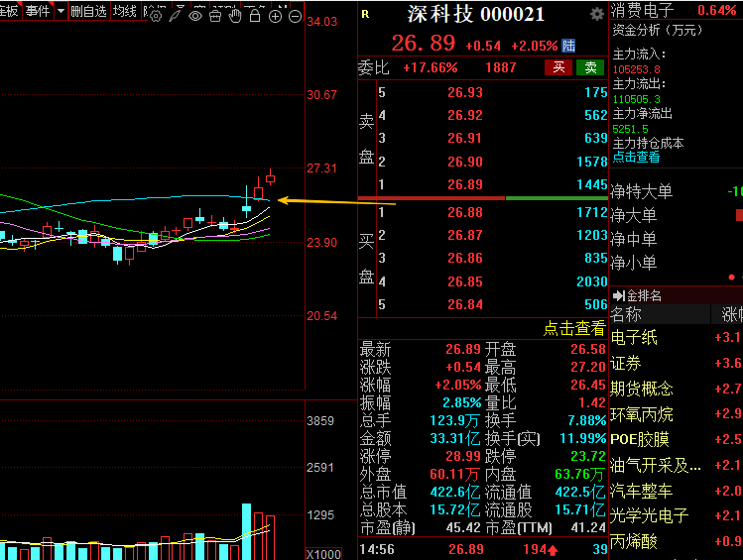The image size is (743, 560).
Task: Zoom in with the plus circle icon
Action: [x=275, y=16]
